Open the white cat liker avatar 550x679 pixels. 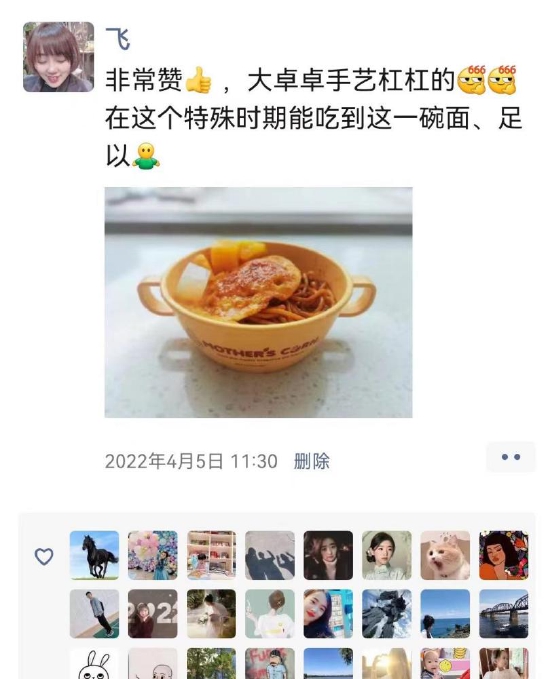pos(445,555)
